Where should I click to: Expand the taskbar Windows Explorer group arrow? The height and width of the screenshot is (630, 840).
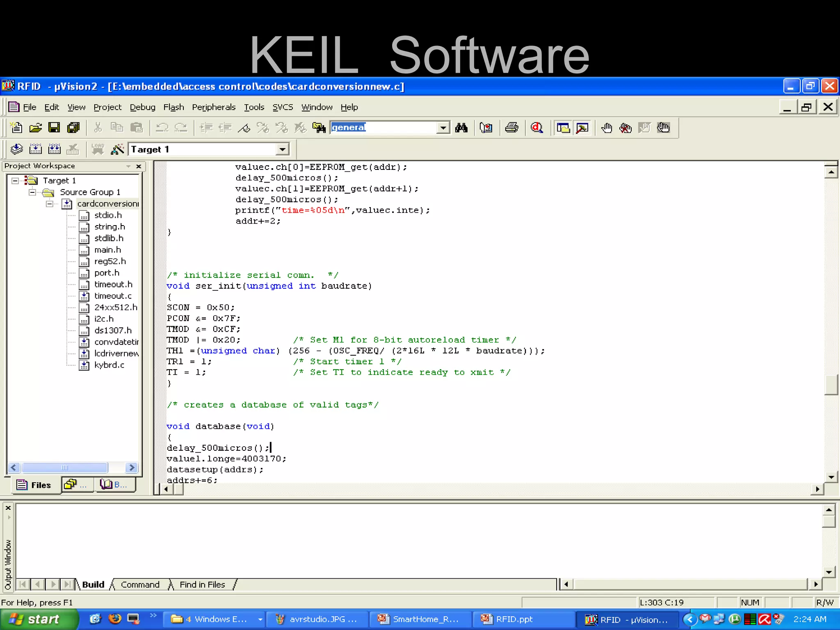260,619
